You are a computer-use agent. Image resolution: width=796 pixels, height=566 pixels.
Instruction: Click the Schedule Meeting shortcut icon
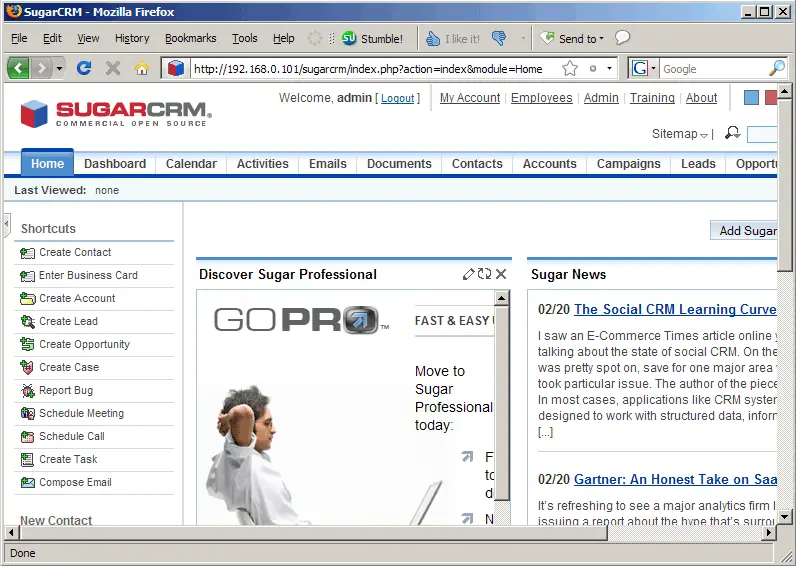27,413
